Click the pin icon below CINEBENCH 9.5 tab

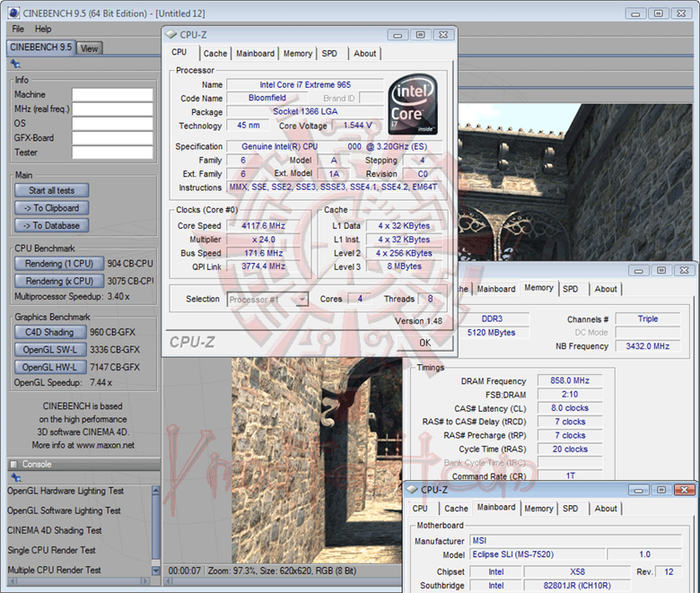15,65
